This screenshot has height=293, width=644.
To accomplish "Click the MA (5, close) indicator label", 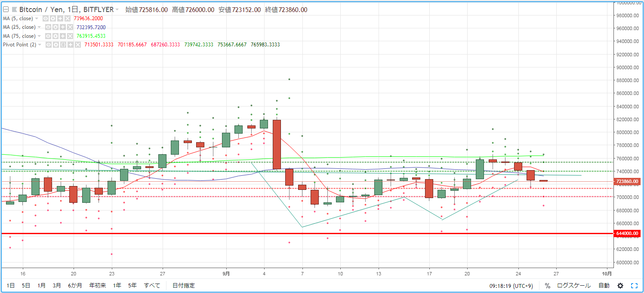I will 18,18.
